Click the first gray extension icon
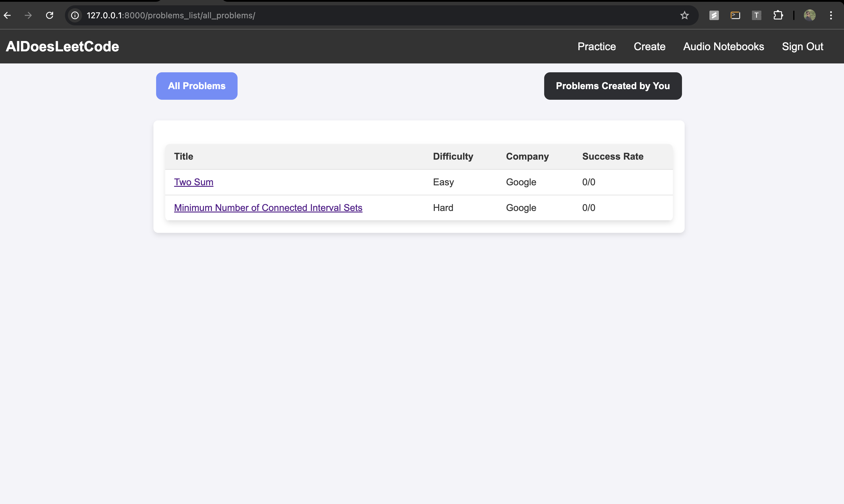 pos(714,15)
